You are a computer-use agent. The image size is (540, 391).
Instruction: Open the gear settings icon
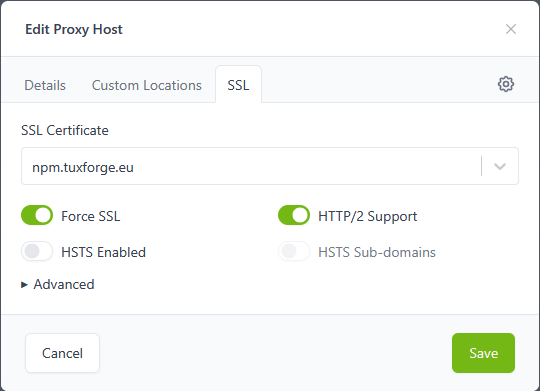click(506, 84)
